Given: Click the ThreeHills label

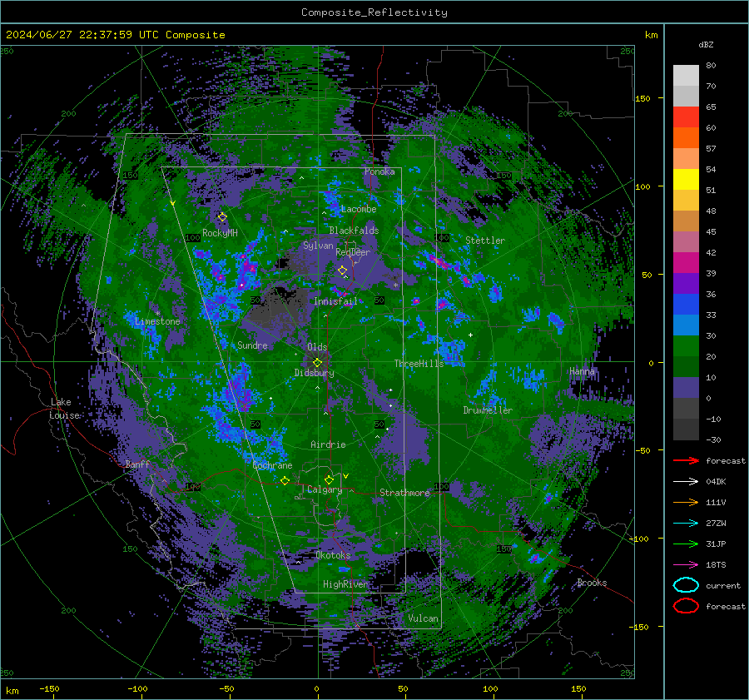Looking at the screenshot, I should [x=419, y=364].
